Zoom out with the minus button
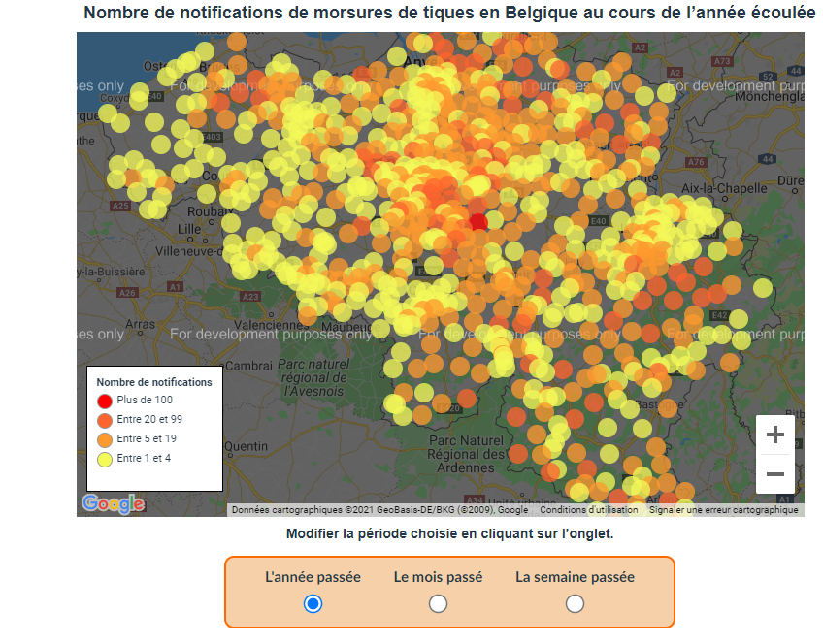 tap(775, 474)
